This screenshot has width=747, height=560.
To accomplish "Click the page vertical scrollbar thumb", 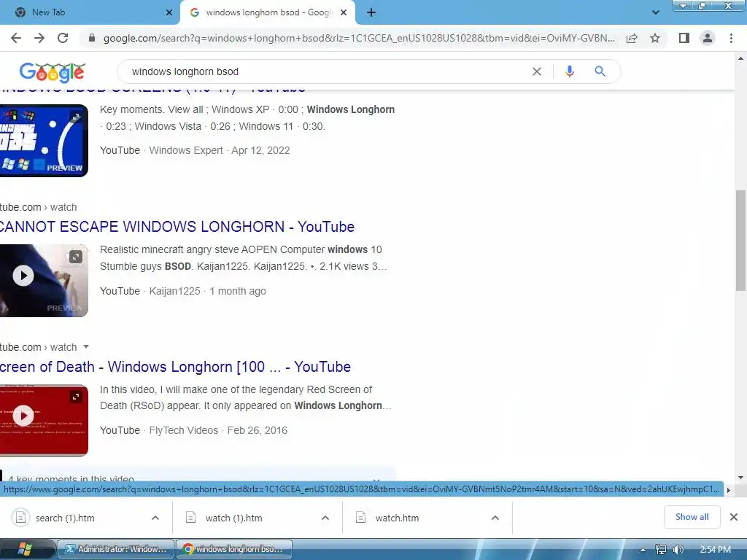I will [740, 240].
